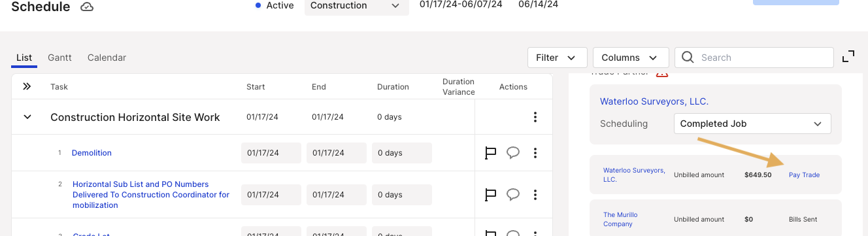Open more options for Horizontal Sub List task
868x236 pixels.
535,195
